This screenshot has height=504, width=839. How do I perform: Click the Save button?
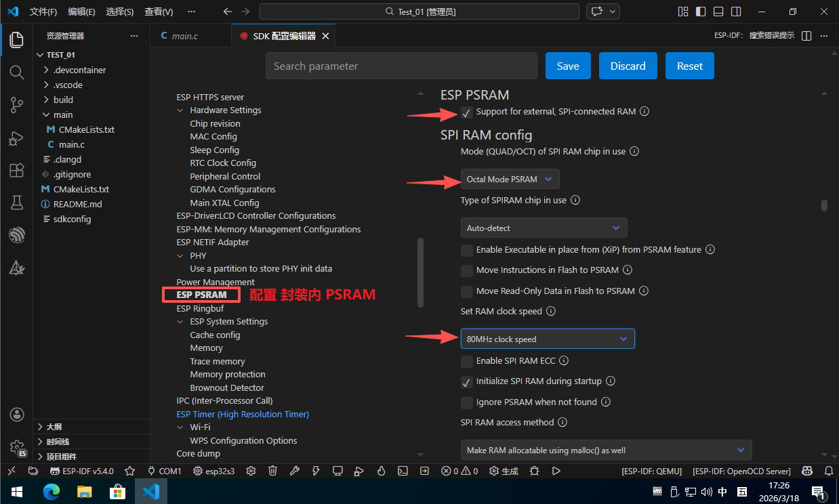coord(568,66)
